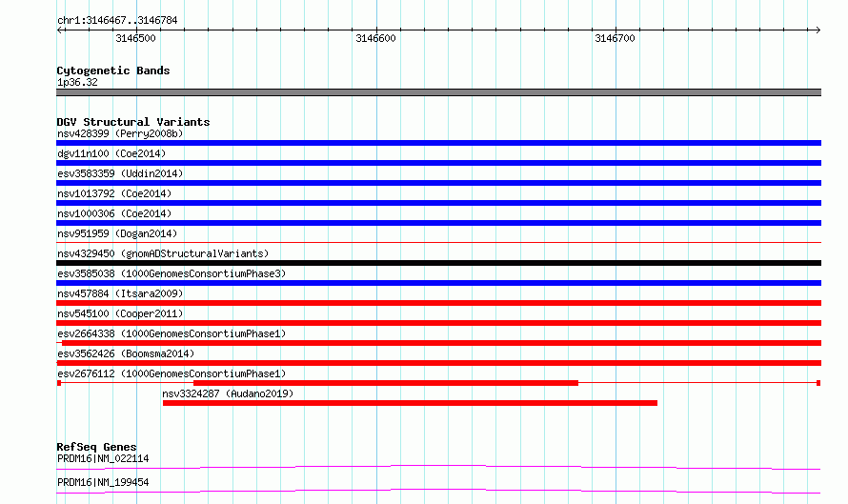
Task: Click ruler coordinate 3146500
Action: tap(135, 38)
